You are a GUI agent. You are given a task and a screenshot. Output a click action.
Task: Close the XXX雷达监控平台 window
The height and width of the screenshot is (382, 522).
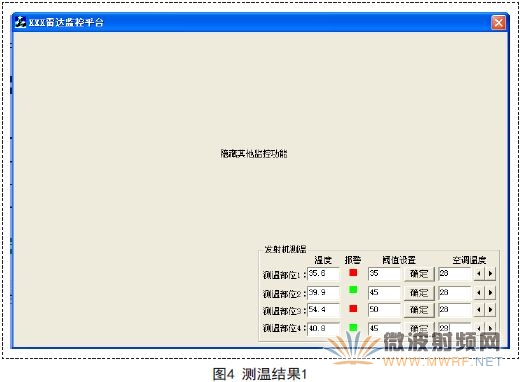tap(498, 23)
